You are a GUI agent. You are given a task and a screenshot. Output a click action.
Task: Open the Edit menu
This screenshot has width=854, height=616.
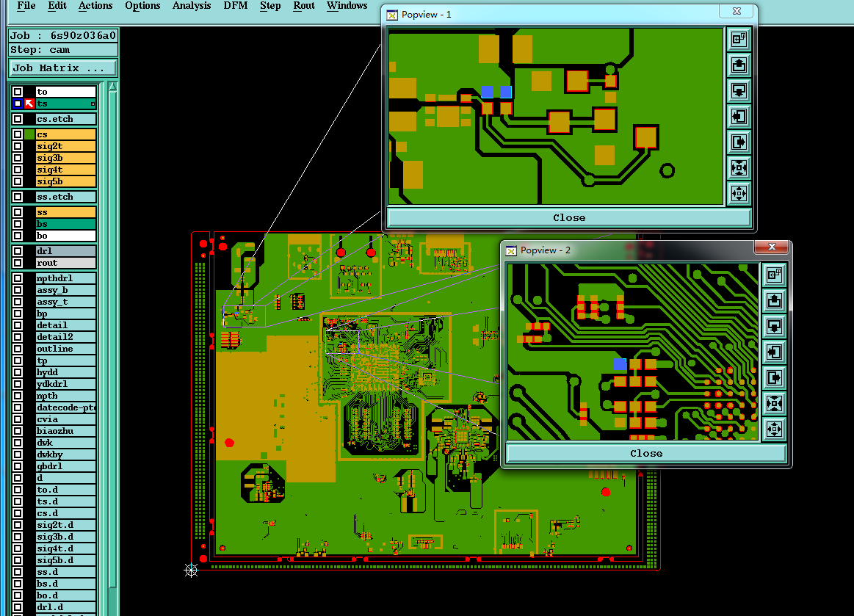point(57,6)
